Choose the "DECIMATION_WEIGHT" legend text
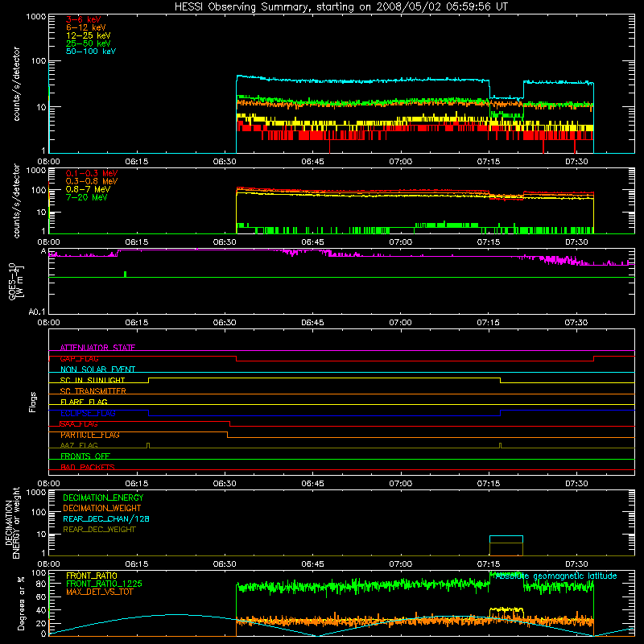The height and width of the screenshot is (644, 644). coord(102,508)
